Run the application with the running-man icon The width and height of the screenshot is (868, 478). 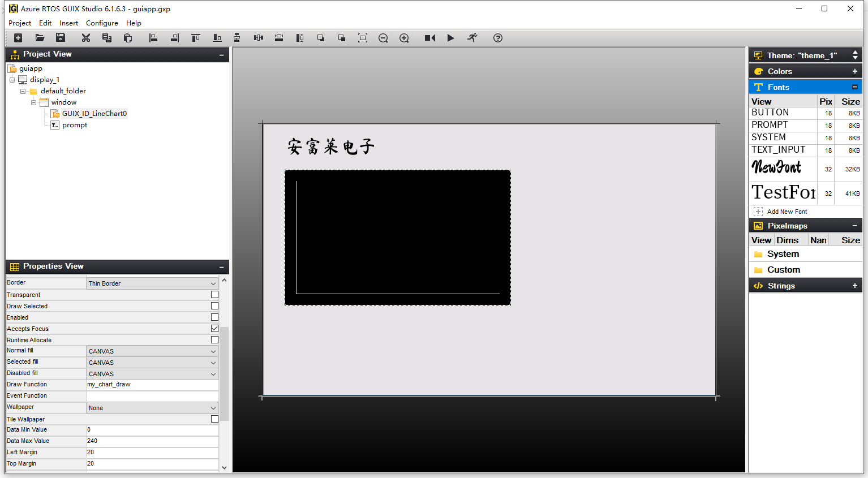pyautogui.click(x=472, y=38)
